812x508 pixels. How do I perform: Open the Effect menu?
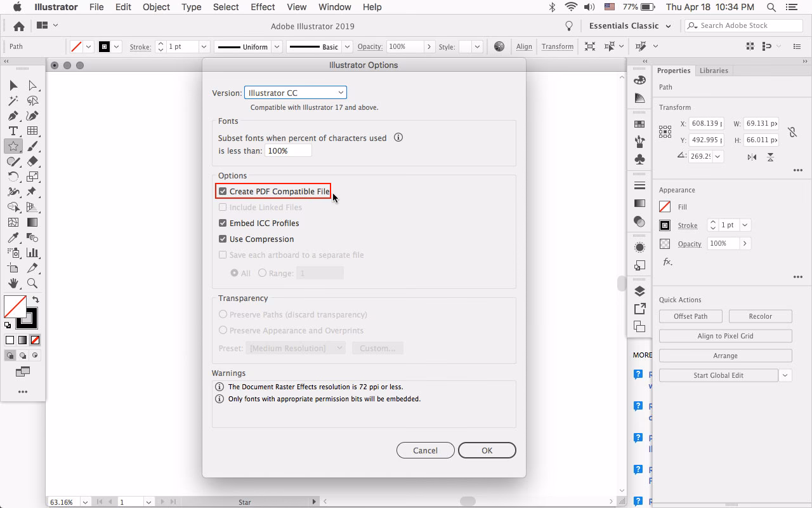point(263,7)
